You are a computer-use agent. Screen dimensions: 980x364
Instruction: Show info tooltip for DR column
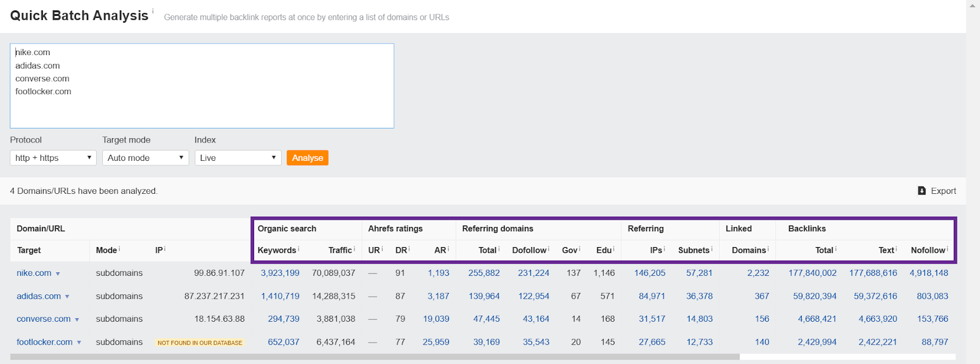[410, 248]
